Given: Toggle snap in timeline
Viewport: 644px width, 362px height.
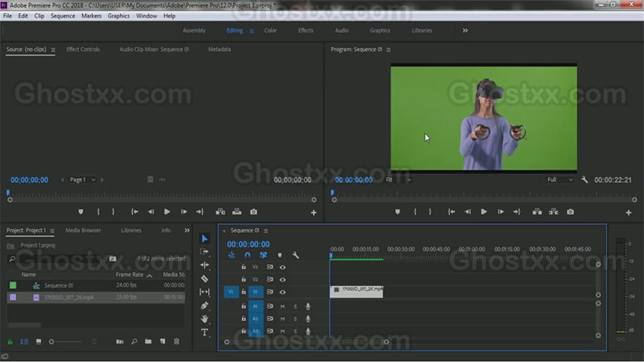Looking at the screenshot, I should click(x=247, y=255).
